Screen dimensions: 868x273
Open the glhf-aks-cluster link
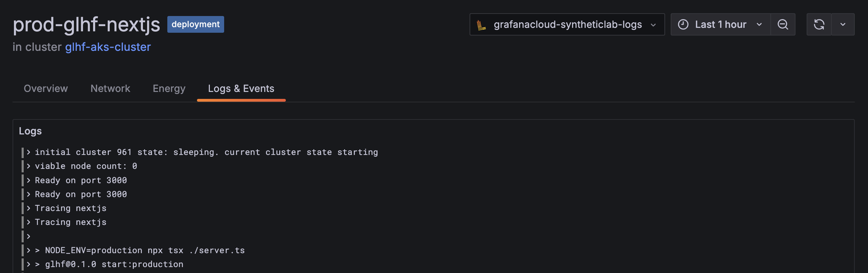coord(108,47)
